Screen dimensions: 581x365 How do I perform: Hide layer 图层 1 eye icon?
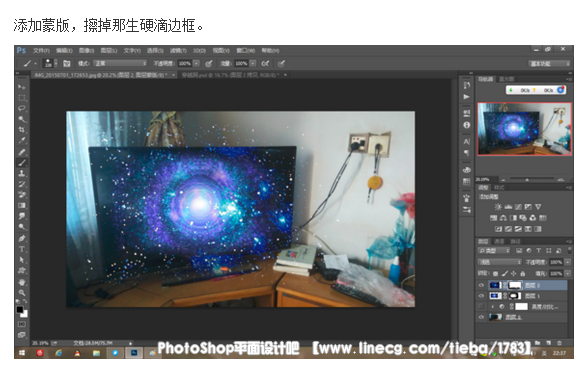(481, 296)
